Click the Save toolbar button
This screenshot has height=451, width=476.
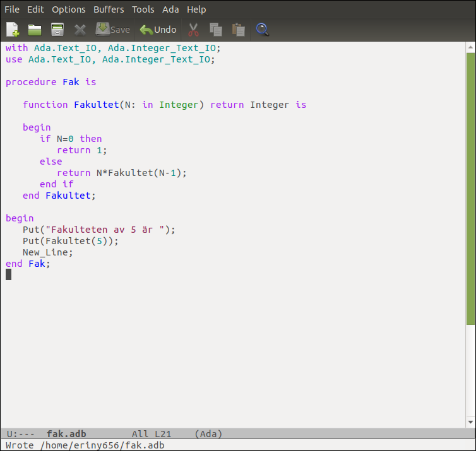[112, 30]
